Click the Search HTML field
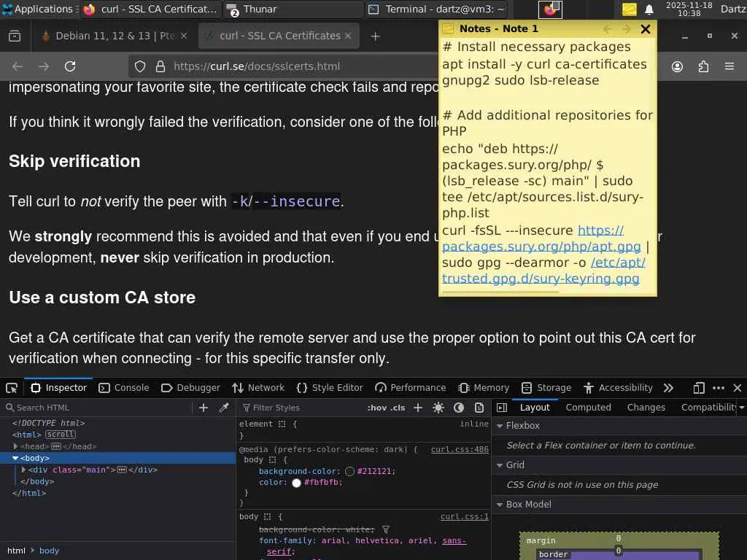The height and width of the screenshot is (560, 747). 98,408
